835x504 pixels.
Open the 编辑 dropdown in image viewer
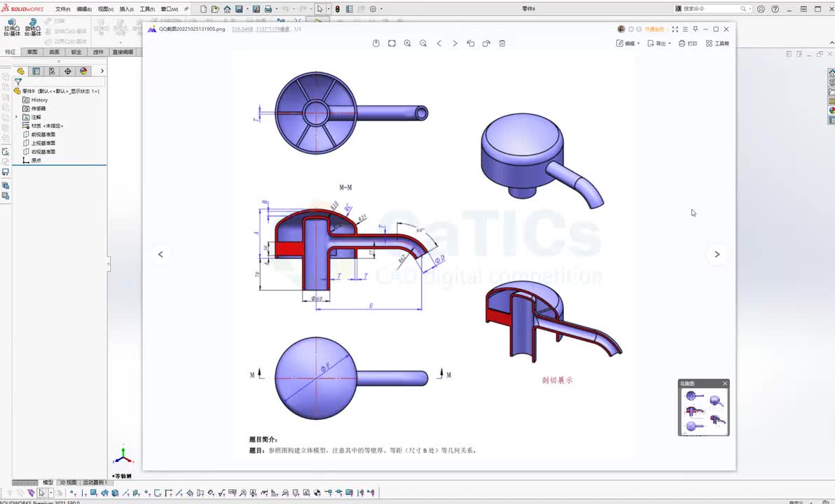pyautogui.click(x=628, y=43)
